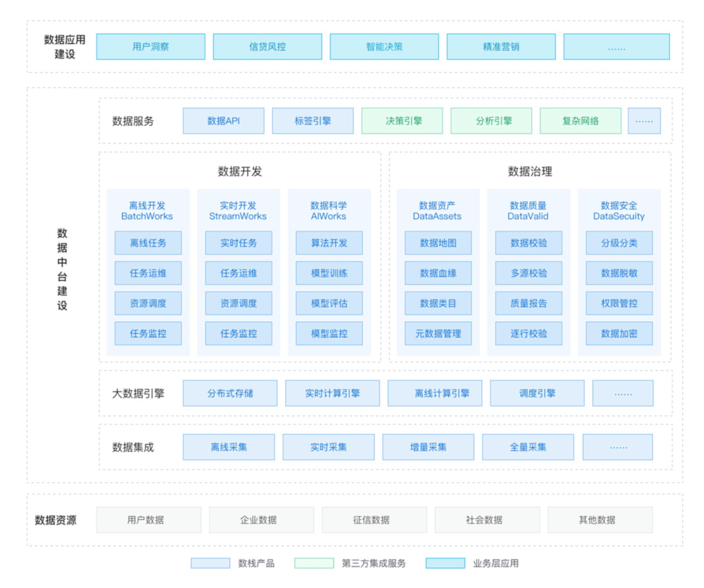Click the 数据API service block
The width and height of the screenshot is (704, 588).
tap(223, 121)
